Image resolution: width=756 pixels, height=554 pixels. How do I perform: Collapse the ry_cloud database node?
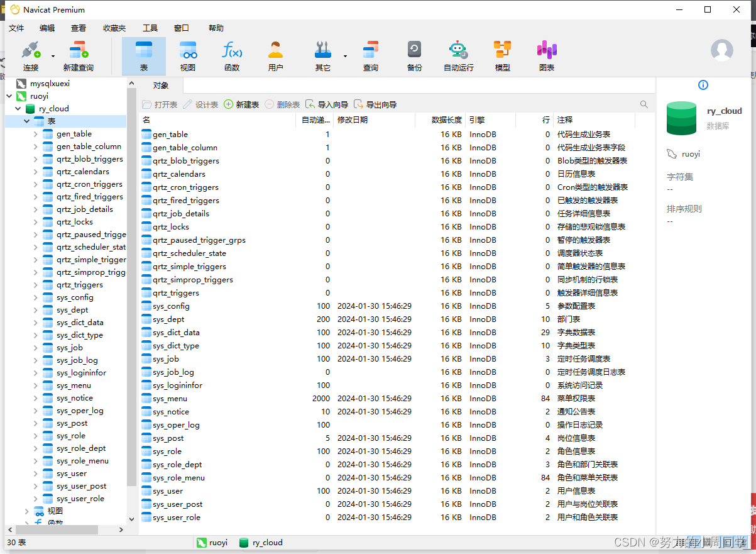18,109
